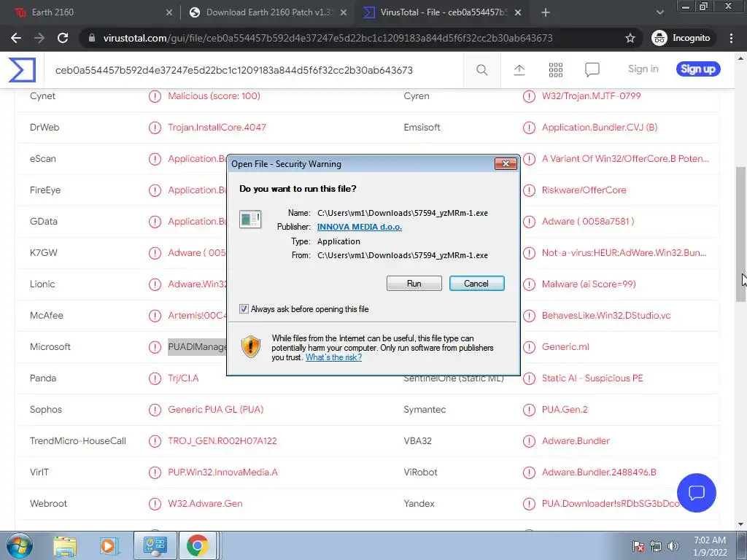Click the search magnifier icon
Image resolution: width=747 pixels, height=560 pixels.
pyautogui.click(x=481, y=70)
